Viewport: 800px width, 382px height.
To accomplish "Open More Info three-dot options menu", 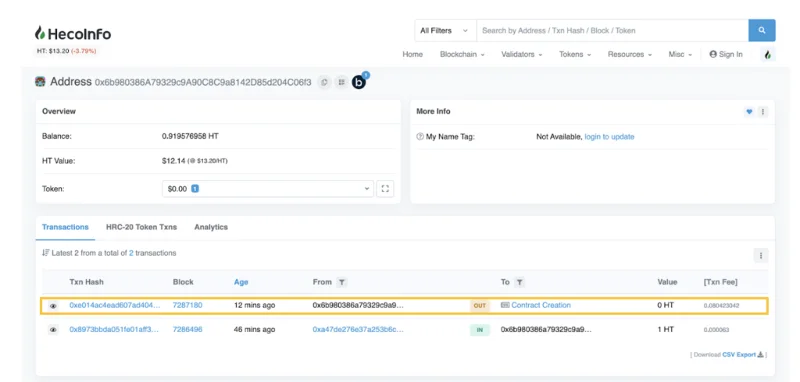I will coord(763,112).
